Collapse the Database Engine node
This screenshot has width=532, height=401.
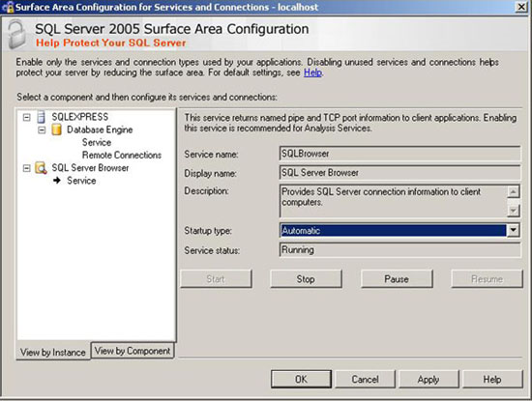tap(42, 129)
